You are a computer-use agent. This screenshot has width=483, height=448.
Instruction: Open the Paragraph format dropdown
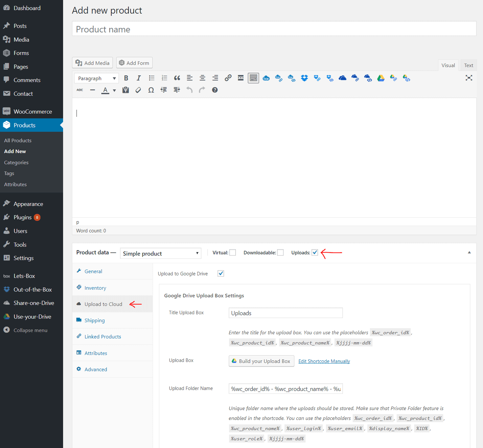(x=96, y=78)
